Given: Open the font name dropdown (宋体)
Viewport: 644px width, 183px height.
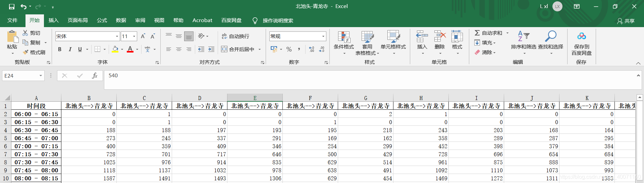Looking at the screenshot, I should [117, 36].
